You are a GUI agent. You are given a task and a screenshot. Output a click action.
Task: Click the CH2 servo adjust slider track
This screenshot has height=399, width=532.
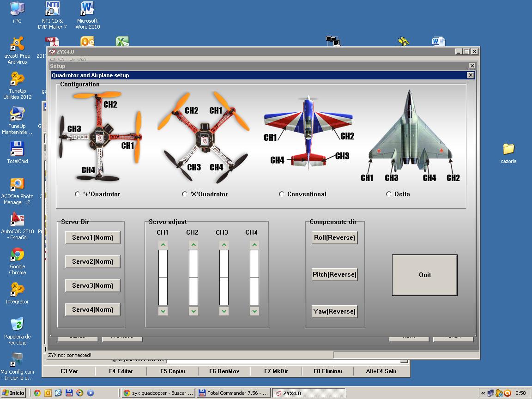tap(193, 278)
